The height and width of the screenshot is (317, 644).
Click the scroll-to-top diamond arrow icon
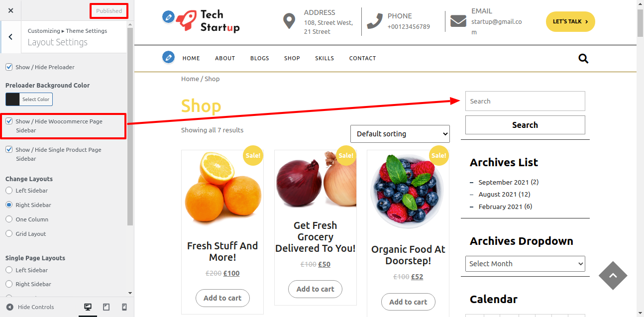pos(613,275)
